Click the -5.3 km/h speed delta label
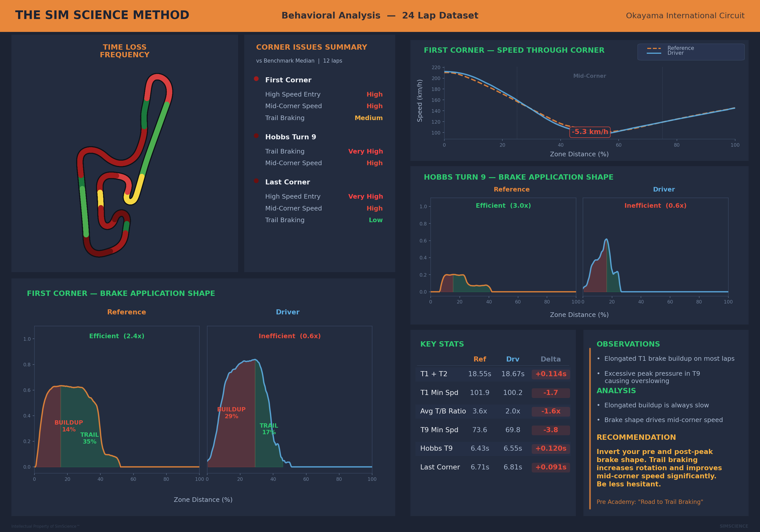 [590, 132]
